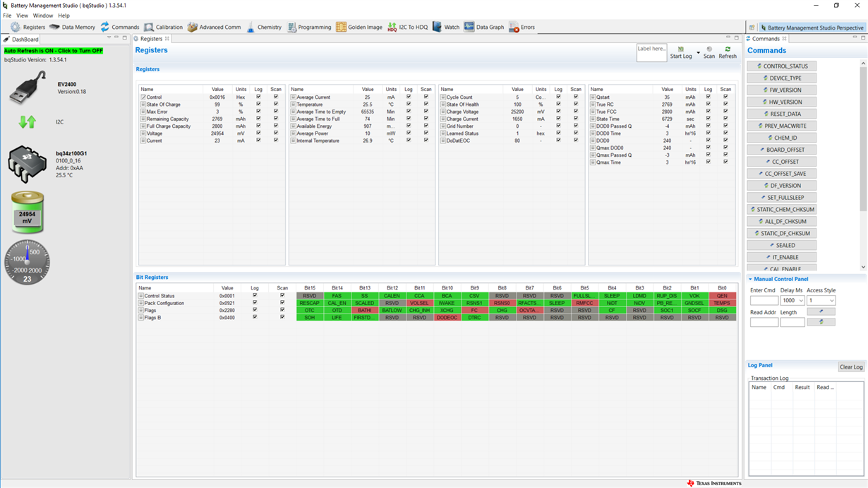
Task: Toggle Scan checkbox for State Of Charge
Action: 276,105
